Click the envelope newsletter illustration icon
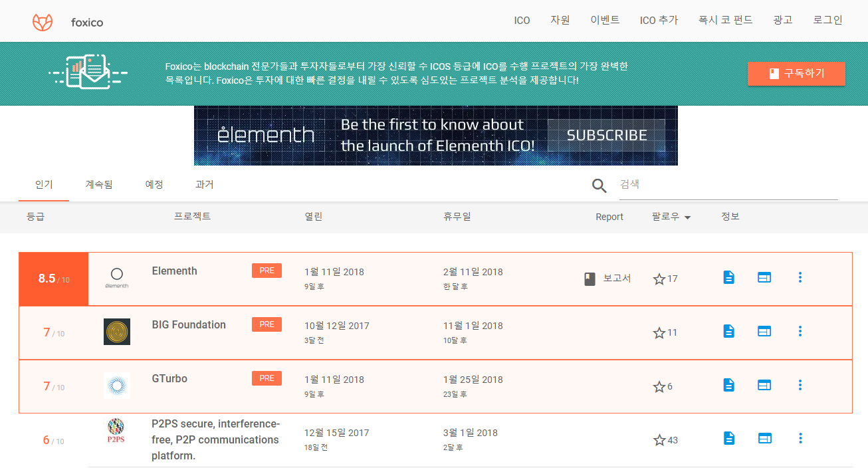Screen dimensions: 868x476 point(88,72)
